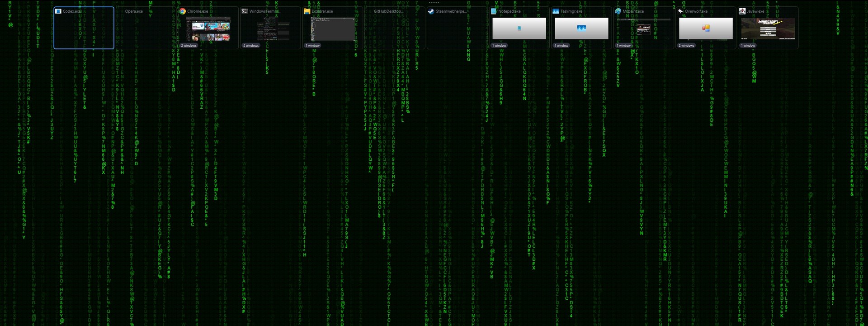
Task: Click the Overwolf app icon
Action: tap(680, 11)
